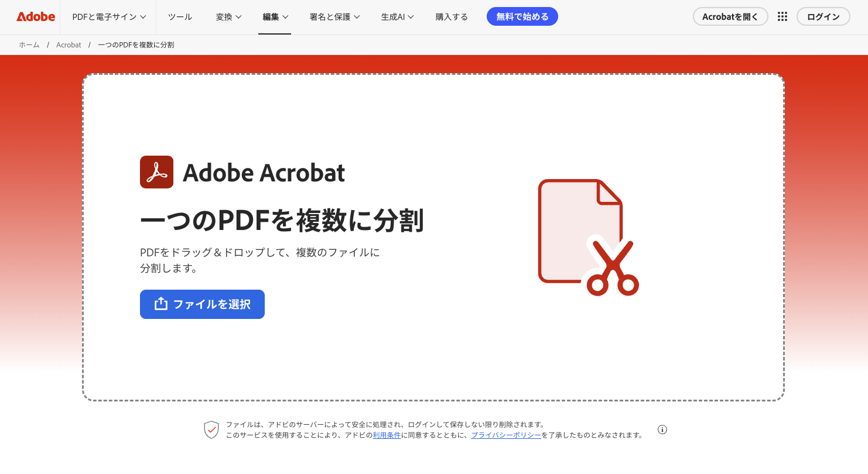The height and width of the screenshot is (474, 868).
Task: Click the heading 一つのPDFを複数に分割
Action: pyautogui.click(x=282, y=221)
